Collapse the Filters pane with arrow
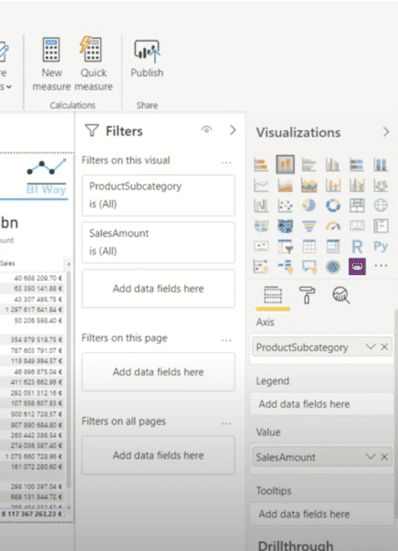Image resolution: width=398 pixels, height=551 pixels. point(233,130)
